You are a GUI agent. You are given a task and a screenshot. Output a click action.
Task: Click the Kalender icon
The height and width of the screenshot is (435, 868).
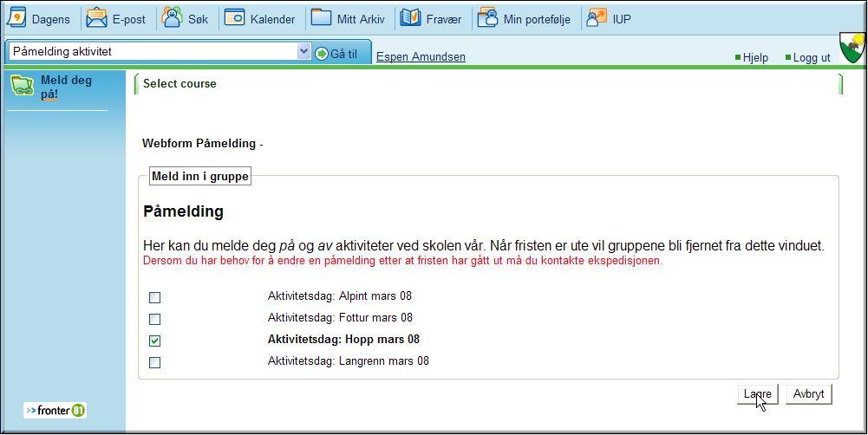[234, 17]
